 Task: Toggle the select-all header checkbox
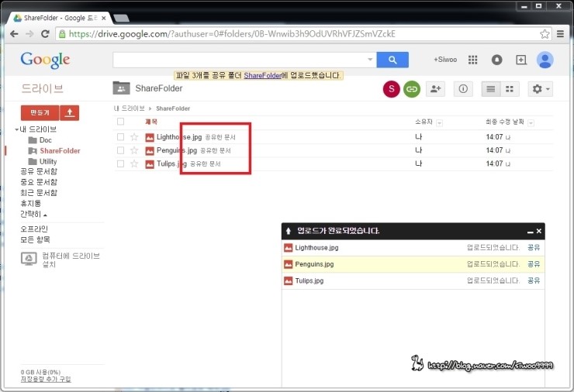pyautogui.click(x=120, y=122)
